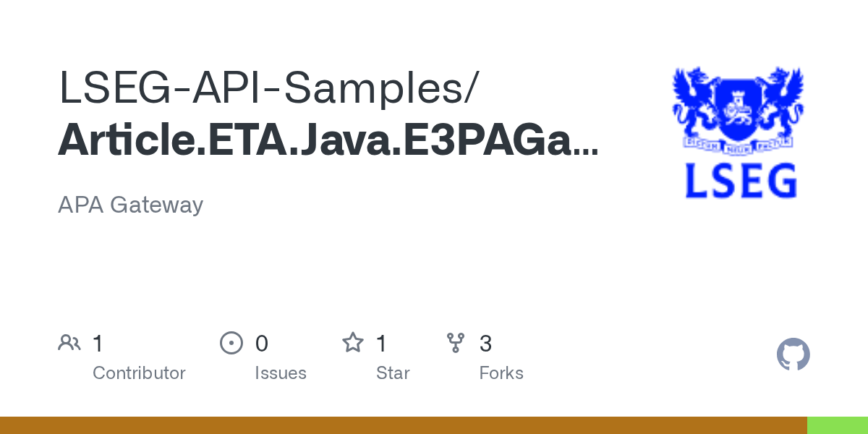868x434 pixels.
Task: Click the issues count number 0
Action: (x=261, y=344)
